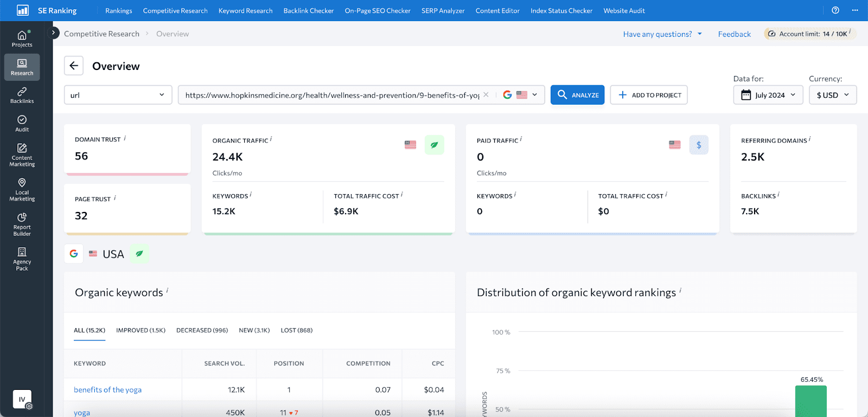Click ADD TO PROJECT button
868x417 pixels.
(x=649, y=95)
